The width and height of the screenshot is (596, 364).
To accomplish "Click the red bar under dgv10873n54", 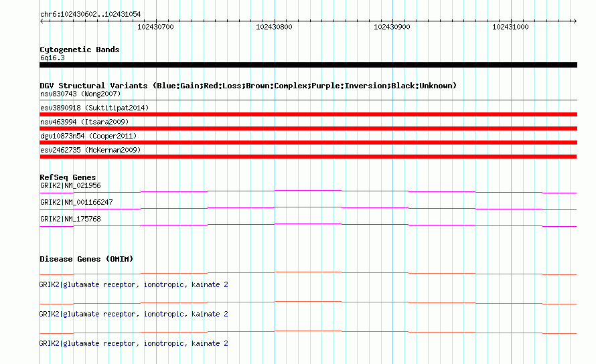I will (308, 143).
